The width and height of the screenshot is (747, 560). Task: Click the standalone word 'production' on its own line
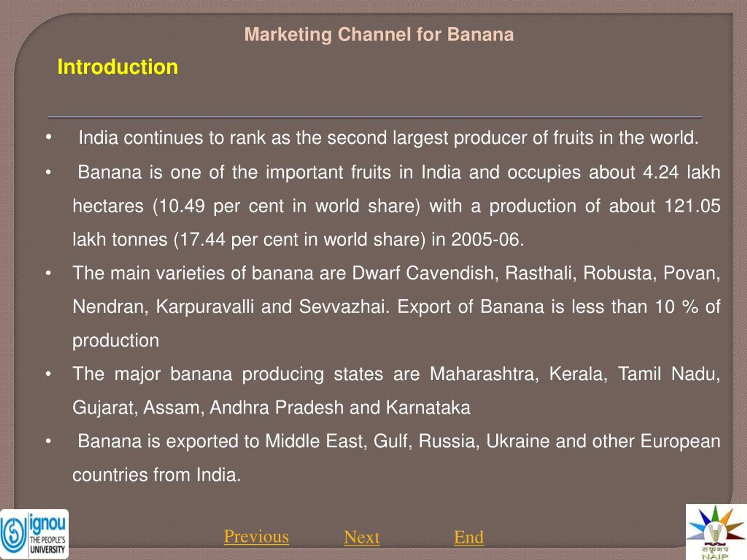pyautogui.click(x=116, y=340)
